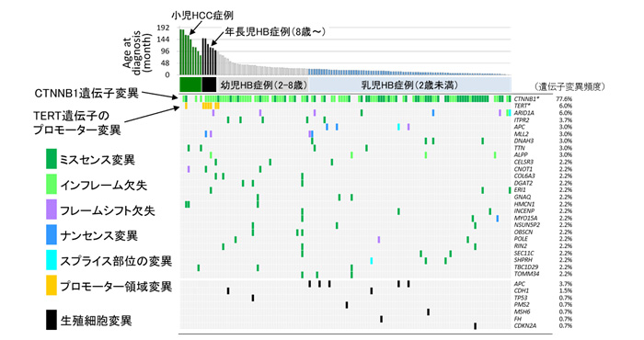Viewport: 644px width, 340px height.
Task: Click the RIN2 gene row label
Action: coord(521,245)
